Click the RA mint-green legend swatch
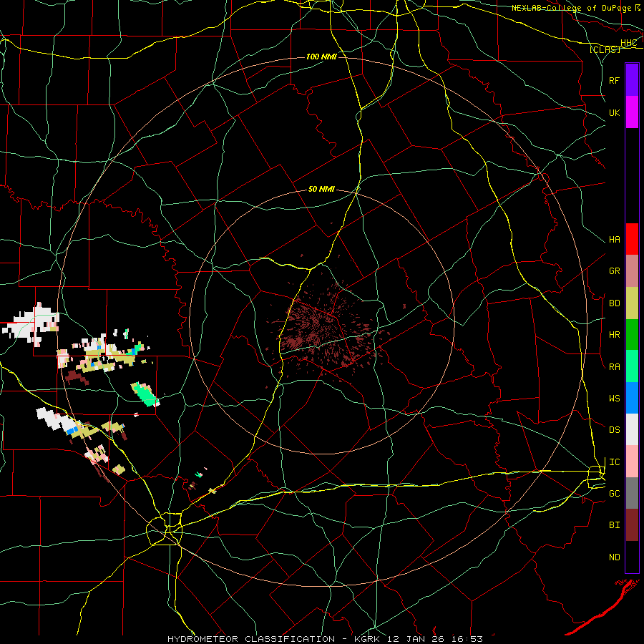The height and width of the screenshot is (644, 644). pyautogui.click(x=632, y=366)
